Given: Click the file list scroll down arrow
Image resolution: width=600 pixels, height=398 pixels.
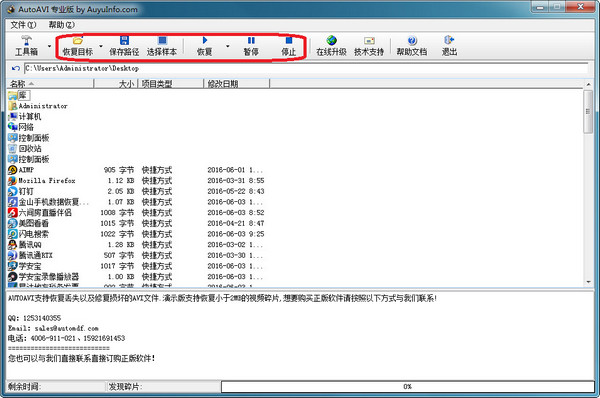Looking at the screenshot, I should [588, 282].
